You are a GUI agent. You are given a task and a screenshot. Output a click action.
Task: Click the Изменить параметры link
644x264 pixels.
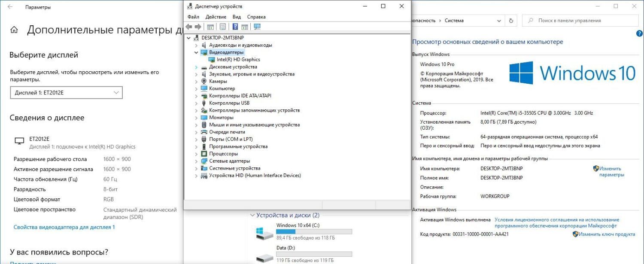point(611,172)
